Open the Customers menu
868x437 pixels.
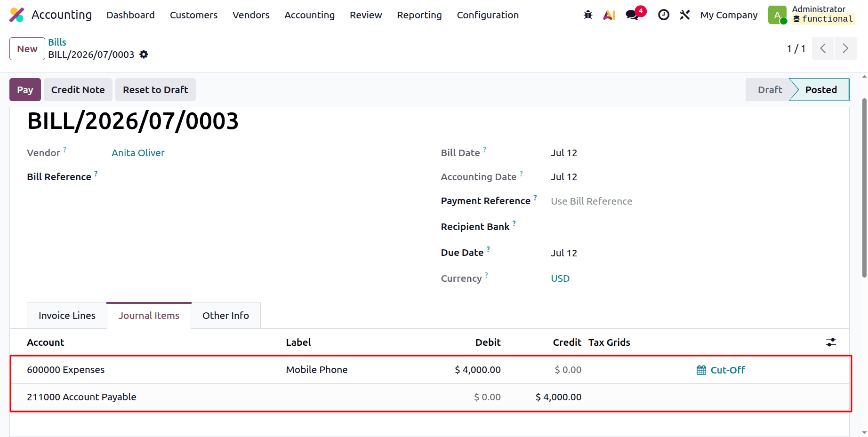pos(193,15)
